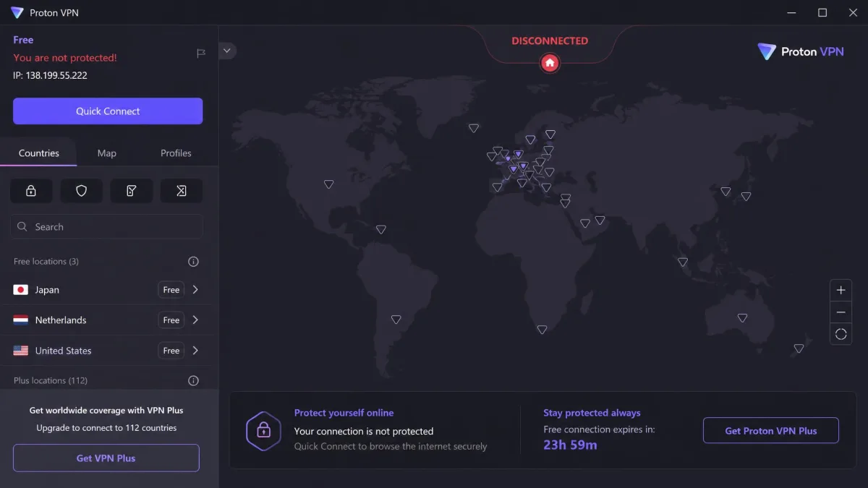This screenshot has height=488, width=868.
Task: Click the 23h 59m expiry timer
Action: point(571,445)
